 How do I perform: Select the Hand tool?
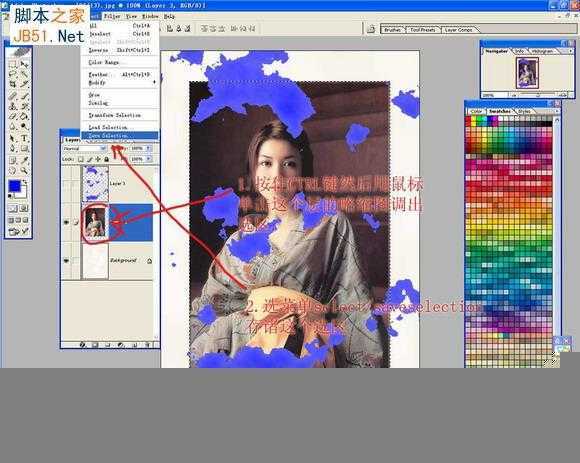point(13,171)
